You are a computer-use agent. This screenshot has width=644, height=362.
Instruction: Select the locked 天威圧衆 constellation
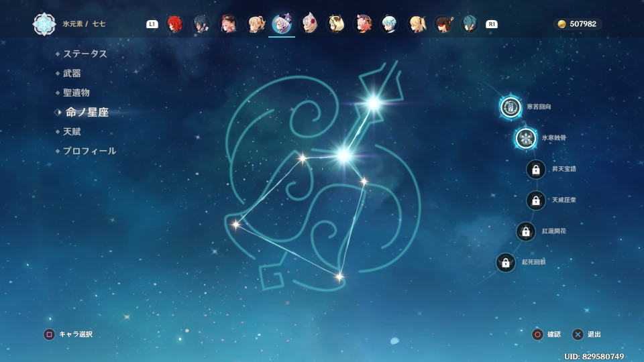[535, 200]
